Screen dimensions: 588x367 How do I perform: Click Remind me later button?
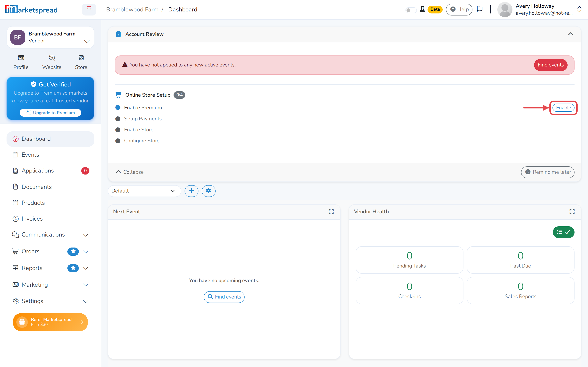pos(548,172)
